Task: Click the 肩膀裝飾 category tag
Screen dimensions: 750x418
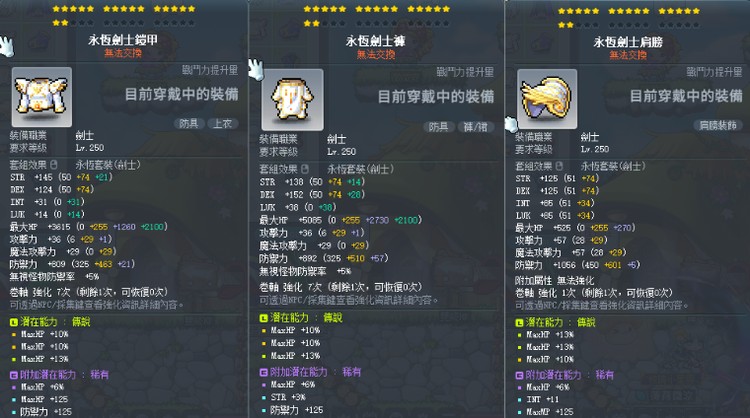Action: pyautogui.click(x=717, y=125)
